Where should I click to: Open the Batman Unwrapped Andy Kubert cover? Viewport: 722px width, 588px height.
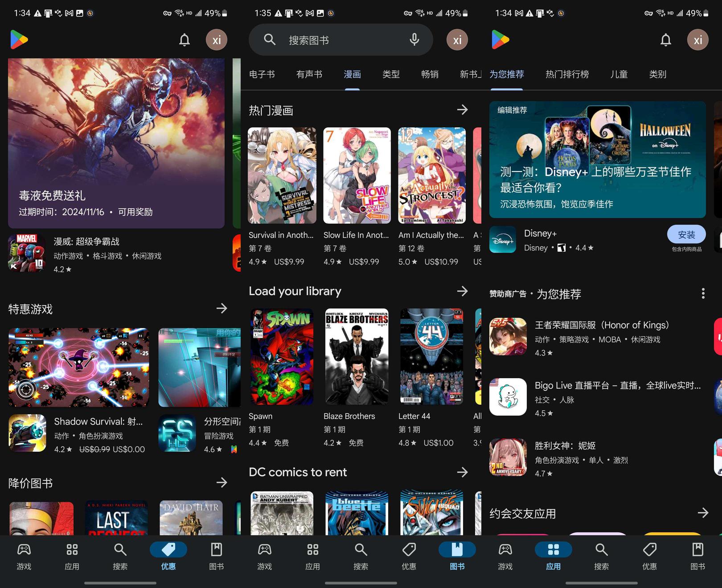[x=282, y=513]
